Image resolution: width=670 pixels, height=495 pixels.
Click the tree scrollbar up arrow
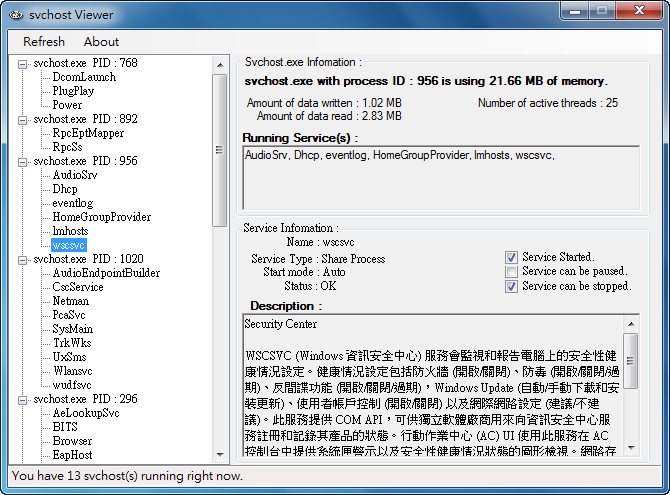pos(220,65)
